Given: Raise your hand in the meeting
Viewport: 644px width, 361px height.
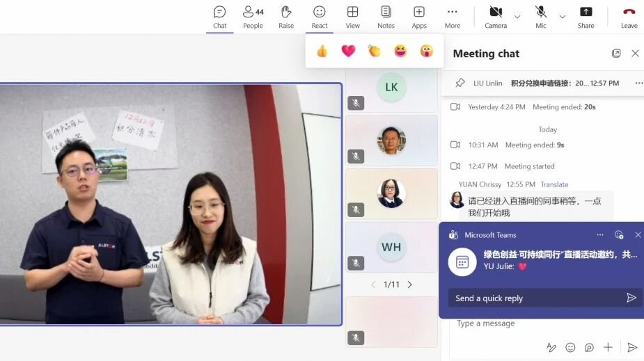Looking at the screenshot, I should (x=286, y=17).
